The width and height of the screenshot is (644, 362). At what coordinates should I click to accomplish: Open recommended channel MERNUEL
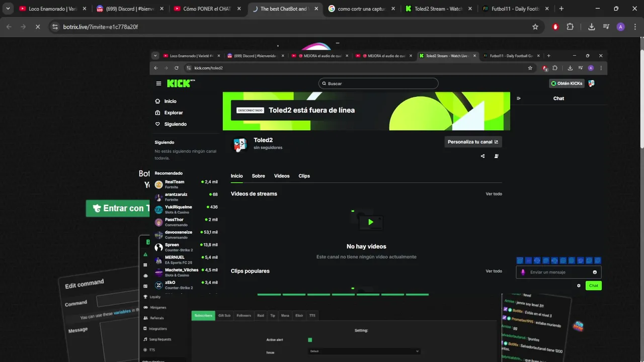coord(186,259)
